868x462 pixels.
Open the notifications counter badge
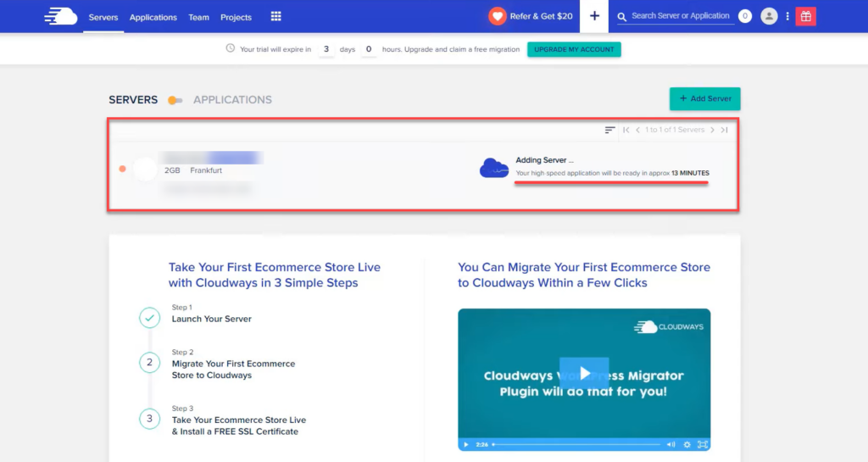click(x=745, y=16)
